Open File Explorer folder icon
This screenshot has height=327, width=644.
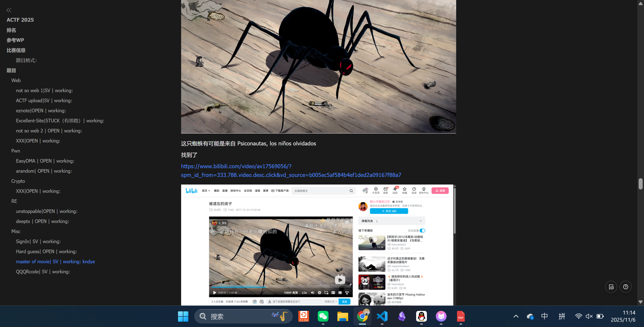343,316
